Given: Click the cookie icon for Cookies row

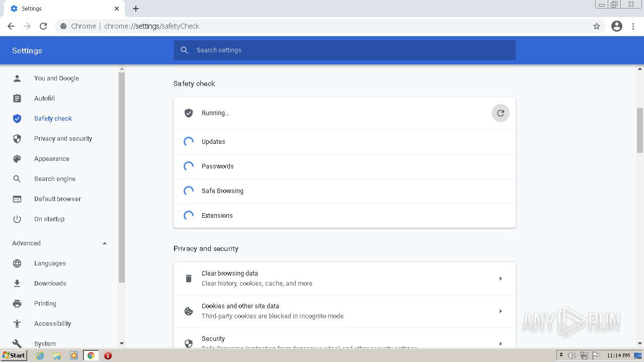Looking at the screenshot, I should 189,311.
